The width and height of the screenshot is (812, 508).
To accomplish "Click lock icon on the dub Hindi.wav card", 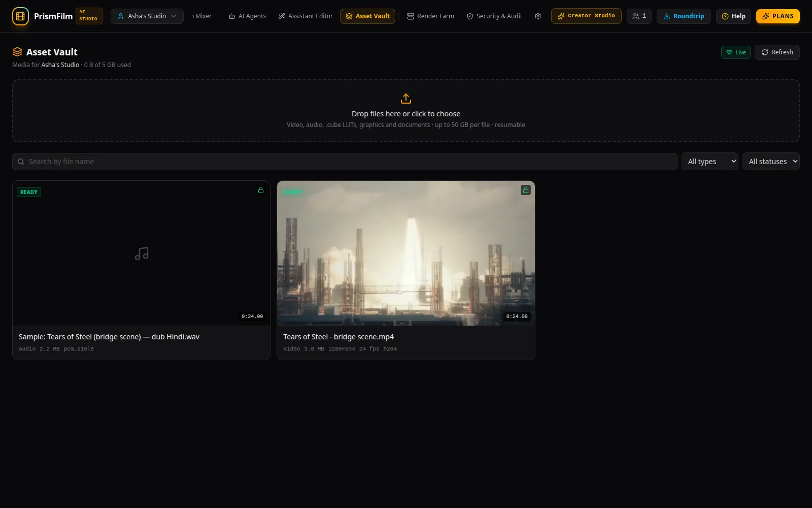I will click(x=261, y=190).
